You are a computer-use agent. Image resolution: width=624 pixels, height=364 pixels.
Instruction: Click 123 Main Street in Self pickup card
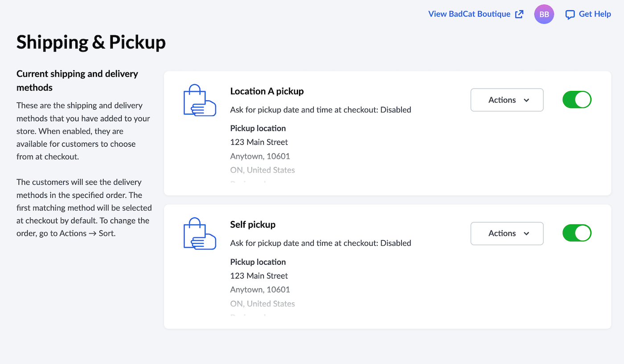pos(259,276)
